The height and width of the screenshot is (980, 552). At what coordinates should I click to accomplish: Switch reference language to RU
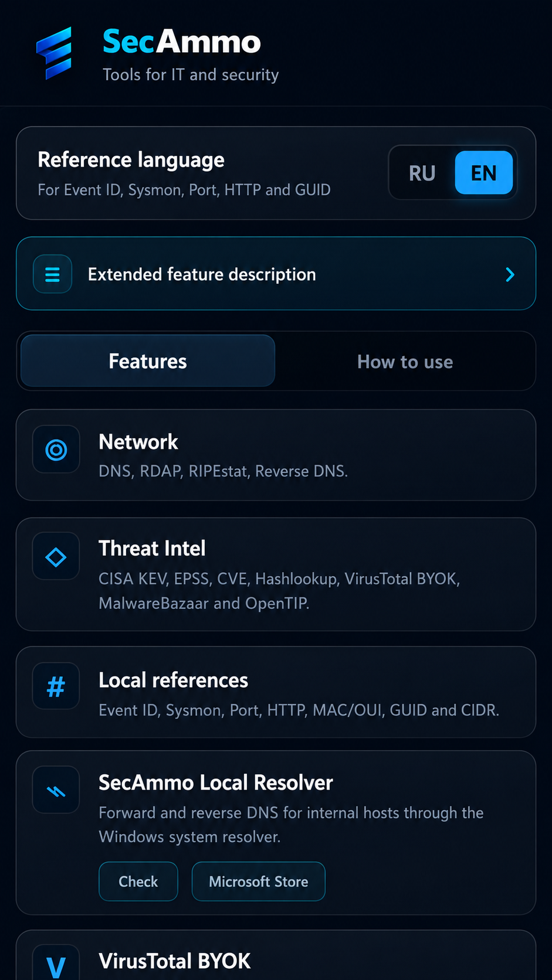[422, 173]
